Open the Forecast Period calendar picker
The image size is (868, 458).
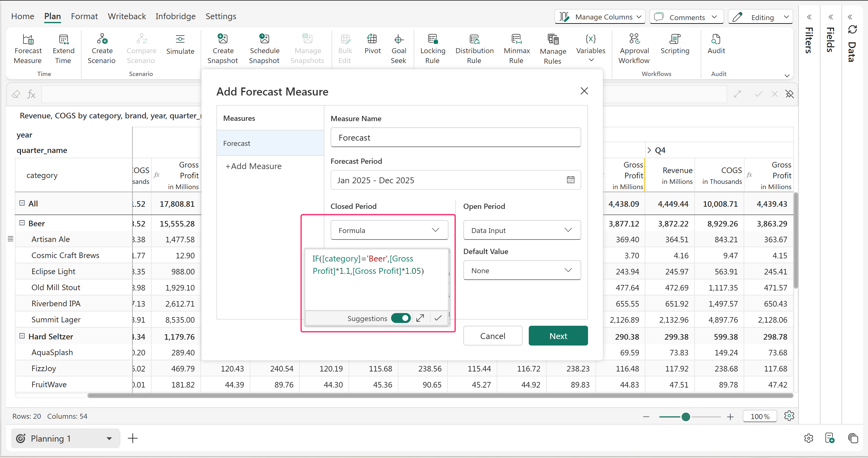pos(570,180)
